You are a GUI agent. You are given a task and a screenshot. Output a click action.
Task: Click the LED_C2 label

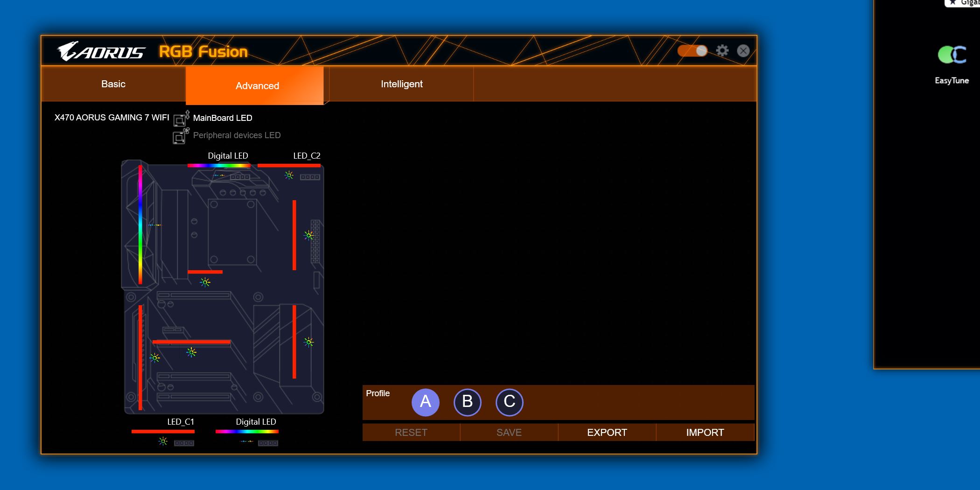point(307,156)
